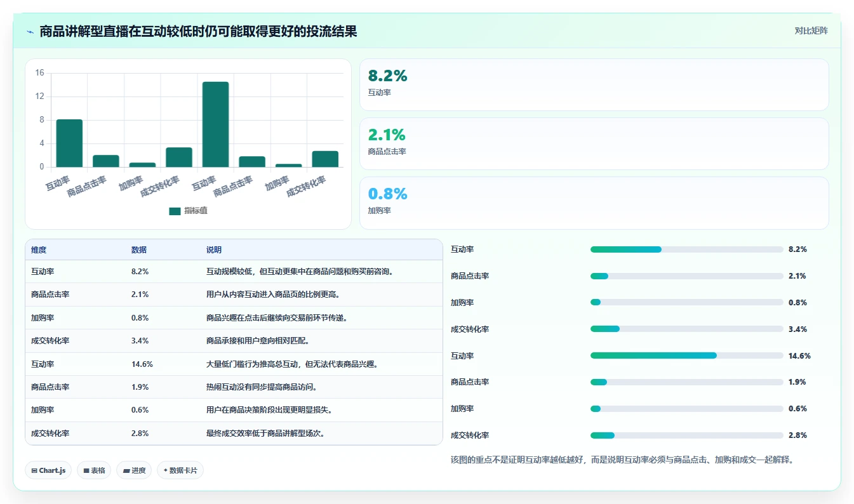The height and width of the screenshot is (504, 854).
Task: Click the 维度 table column header
Action: [x=39, y=250]
